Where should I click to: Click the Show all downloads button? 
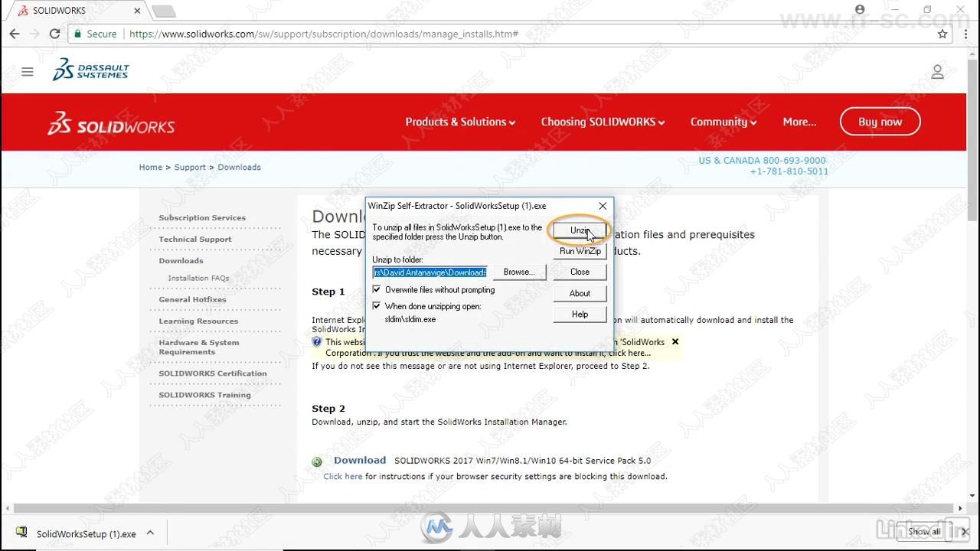coord(925,532)
